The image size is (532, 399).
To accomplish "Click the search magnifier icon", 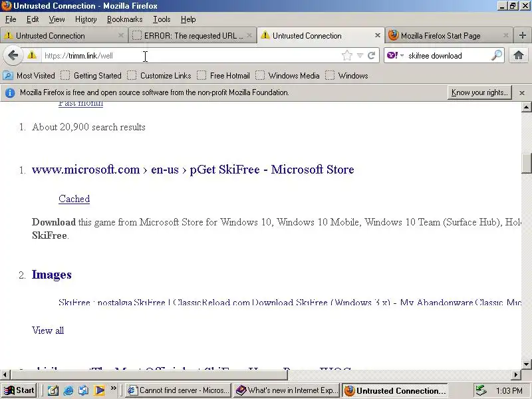I will [x=496, y=55].
